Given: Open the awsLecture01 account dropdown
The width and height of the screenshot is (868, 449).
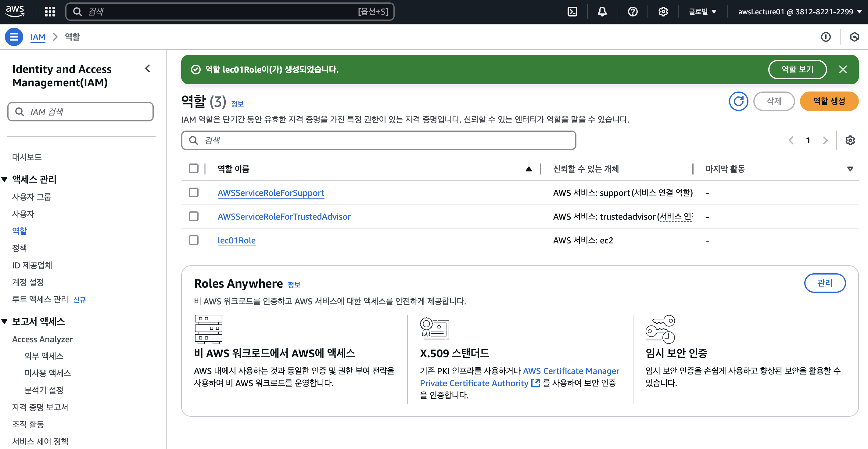Looking at the screenshot, I should coord(800,12).
